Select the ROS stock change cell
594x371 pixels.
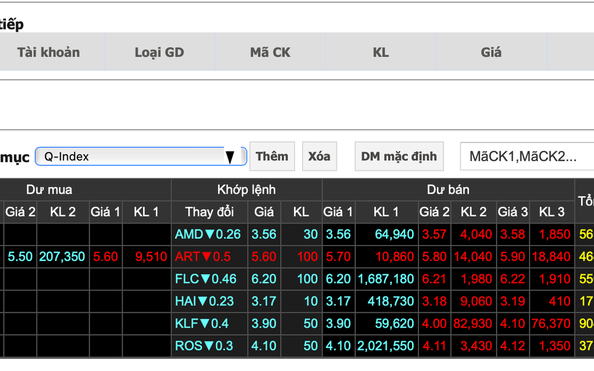tap(209, 346)
